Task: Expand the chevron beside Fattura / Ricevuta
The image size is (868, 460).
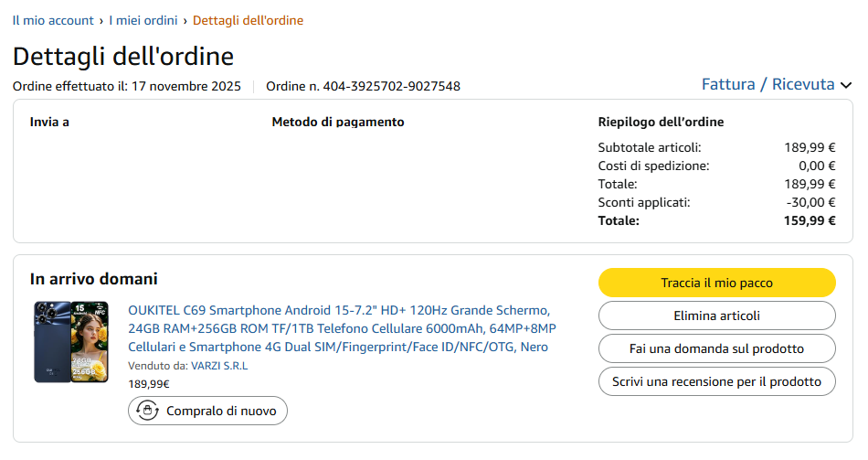Action: pyautogui.click(x=846, y=85)
